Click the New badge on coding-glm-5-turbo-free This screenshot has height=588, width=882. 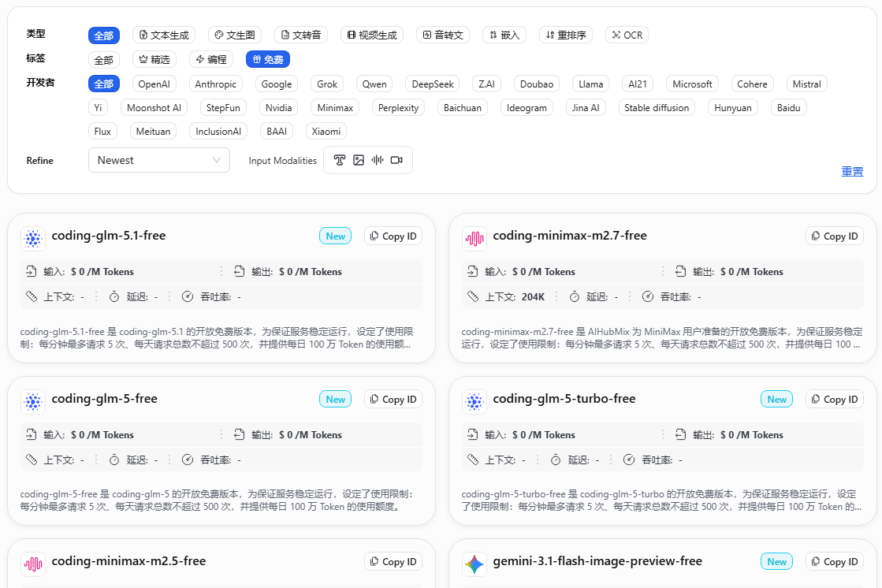(777, 400)
